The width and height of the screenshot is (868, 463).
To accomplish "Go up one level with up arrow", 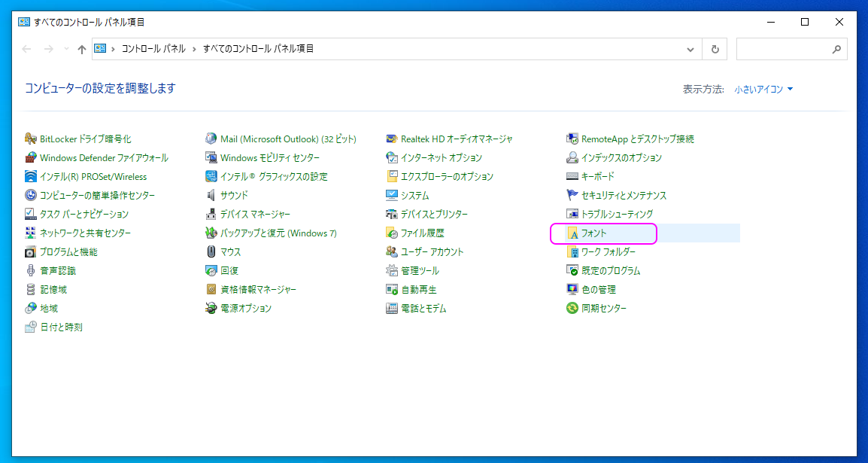I will (82, 49).
